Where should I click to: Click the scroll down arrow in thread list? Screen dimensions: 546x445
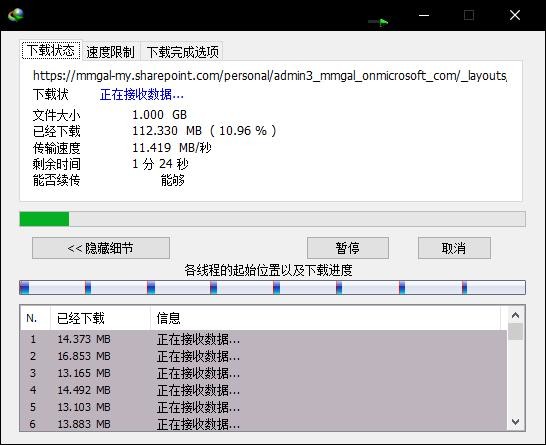(515, 422)
